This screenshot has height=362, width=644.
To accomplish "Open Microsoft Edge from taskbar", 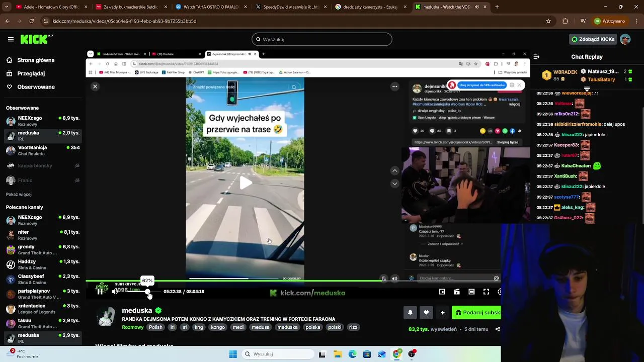I will tap(352, 354).
